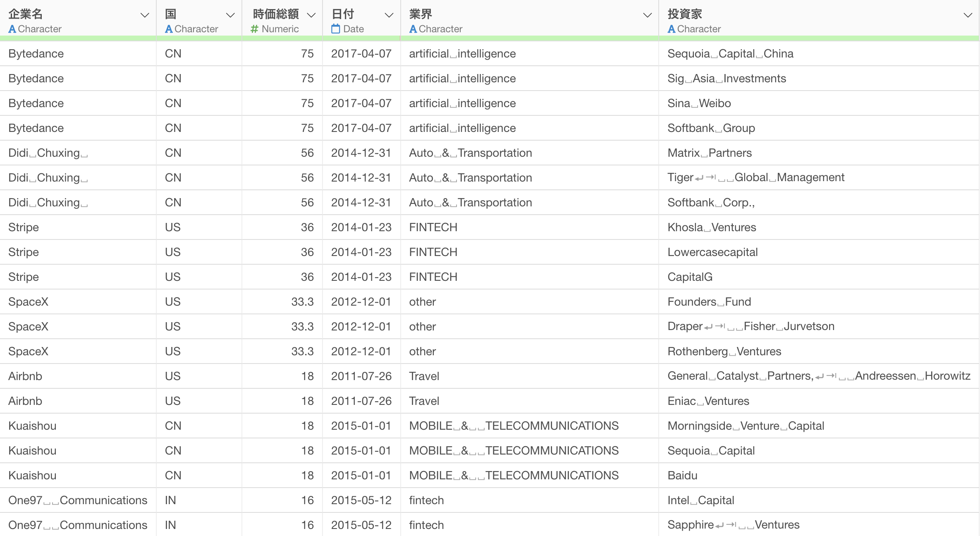Screen dimensions: 980x536
Task: Click Character type icon under 企業名
Action: [x=12, y=29]
